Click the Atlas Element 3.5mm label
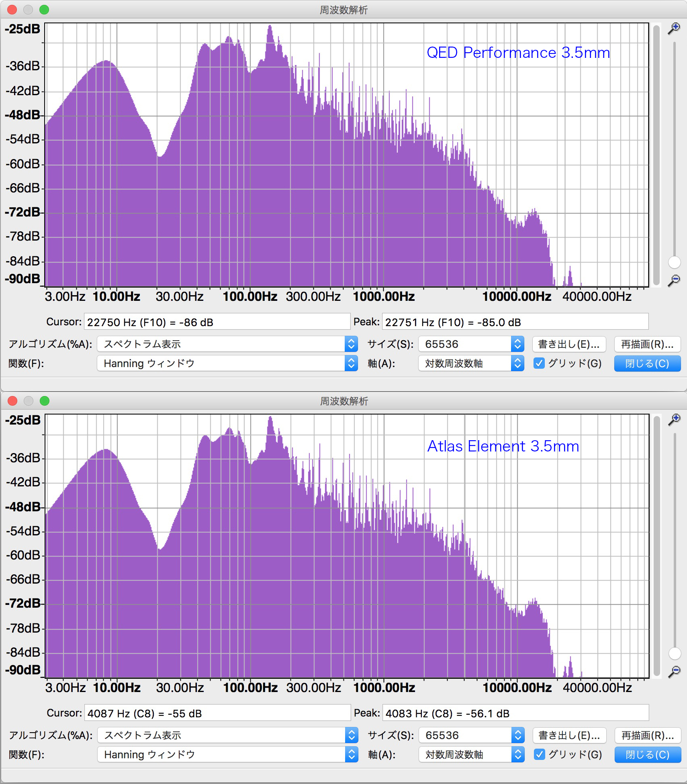 coord(503,446)
